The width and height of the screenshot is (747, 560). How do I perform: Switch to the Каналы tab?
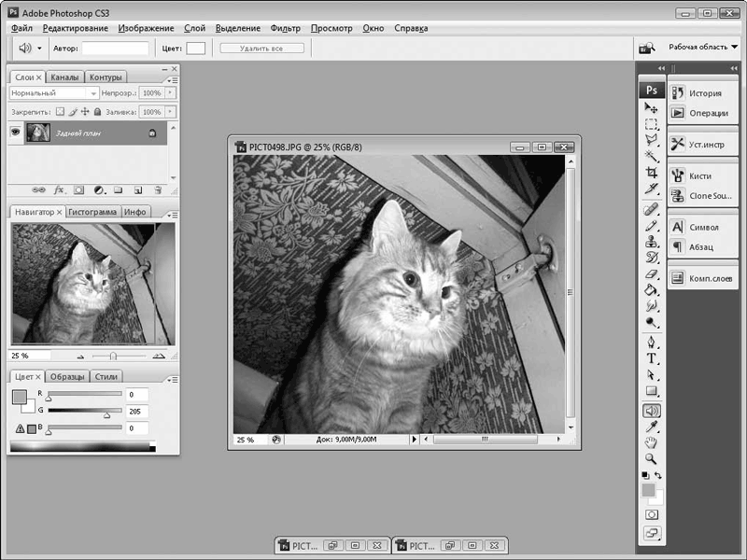click(x=64, y=77)
